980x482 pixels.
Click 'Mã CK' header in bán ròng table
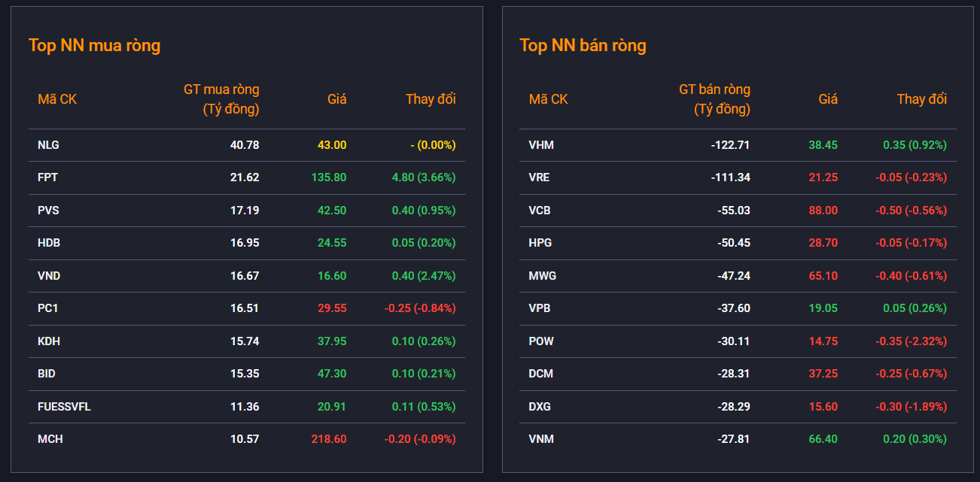coord(548,99)
